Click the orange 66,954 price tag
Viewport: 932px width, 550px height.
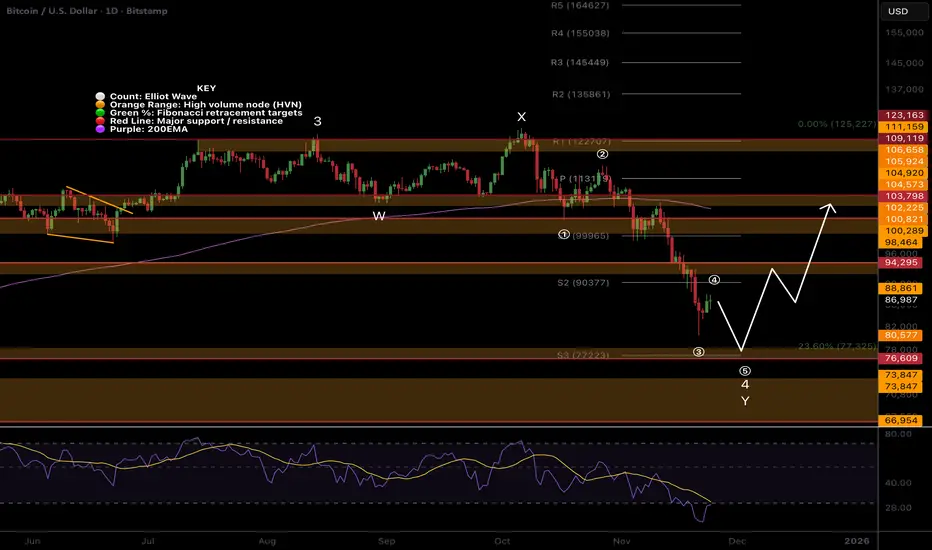[x=901, y=420]
